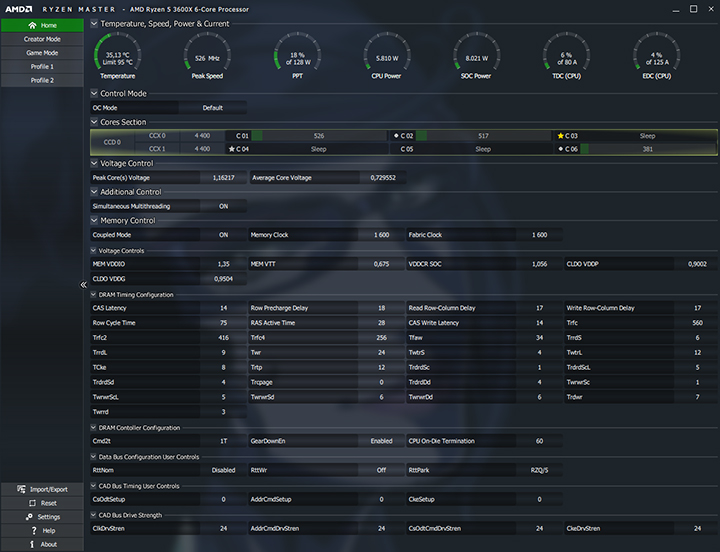Collapse sidebar with double-chevron icon
Screen dimensions: 720x552
click(x=83, y=285)
